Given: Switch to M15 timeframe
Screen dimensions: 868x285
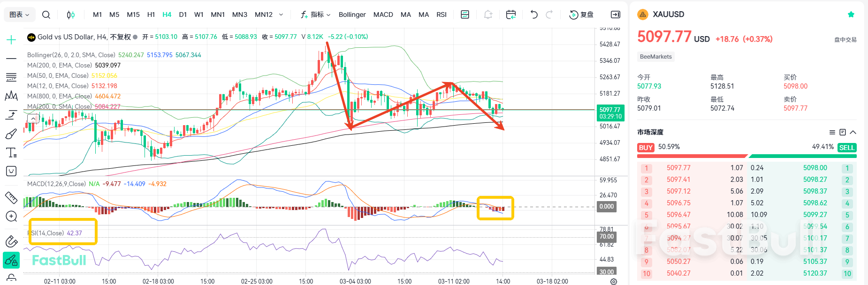Looking at the screenshot, I should pos(133,15).
